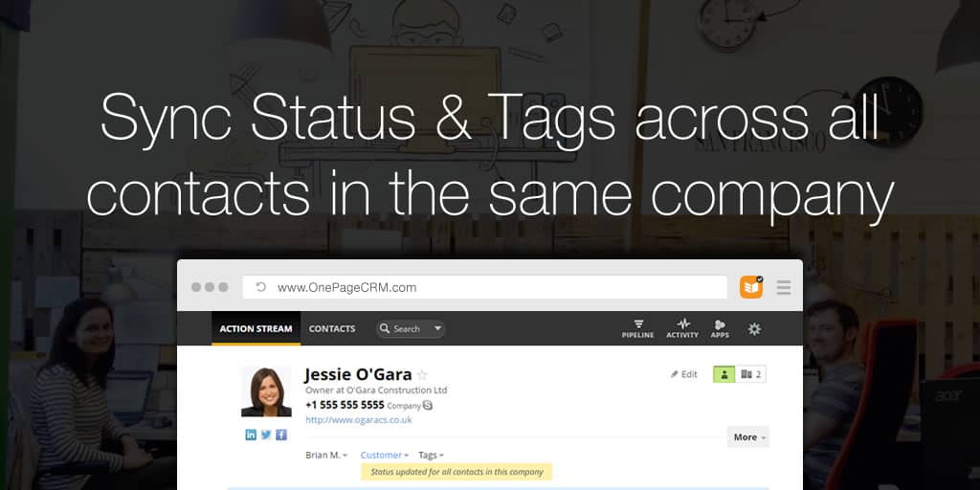
Task: Open the Customer status dropdown
Action: [385, 455]
